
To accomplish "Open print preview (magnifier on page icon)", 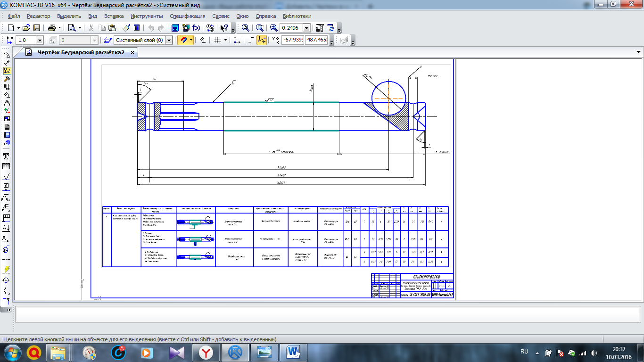I will tap(72, 28).
